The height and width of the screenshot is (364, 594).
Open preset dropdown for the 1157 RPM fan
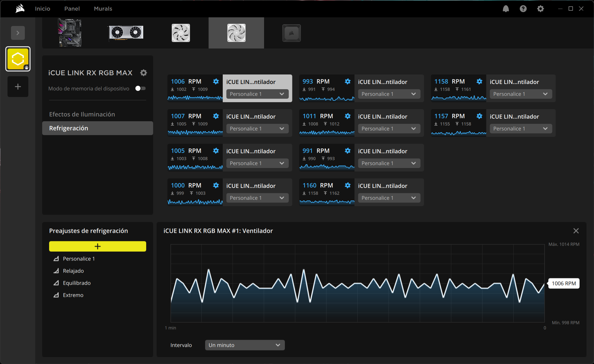521,129
